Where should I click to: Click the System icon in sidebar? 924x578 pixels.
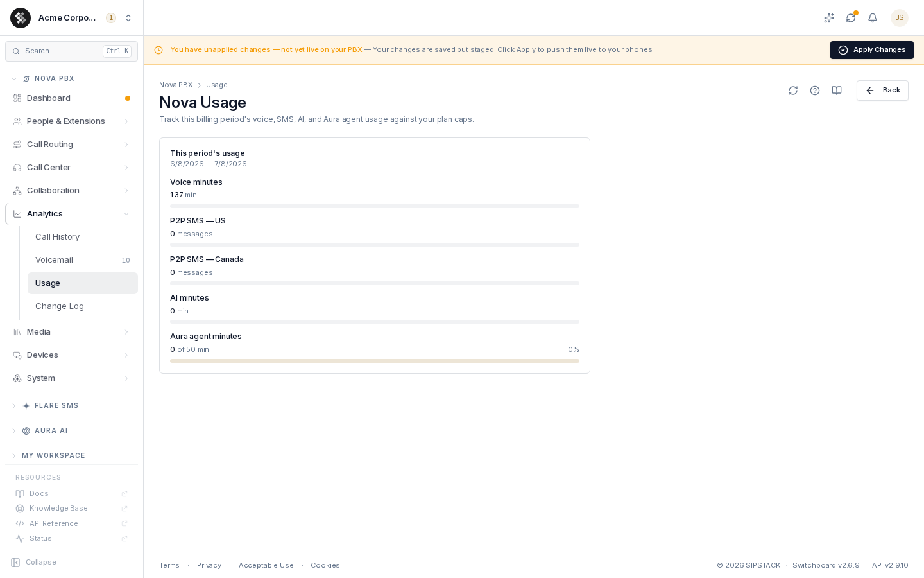pos(17,378)
